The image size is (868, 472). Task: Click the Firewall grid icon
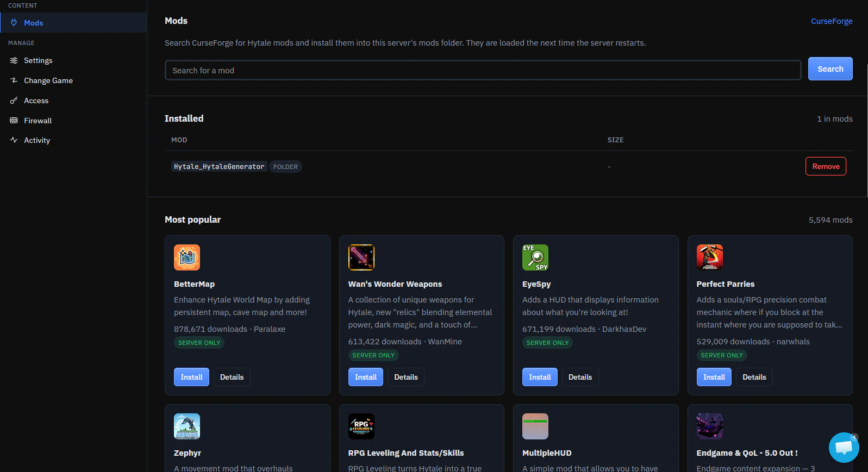point(14,121)
